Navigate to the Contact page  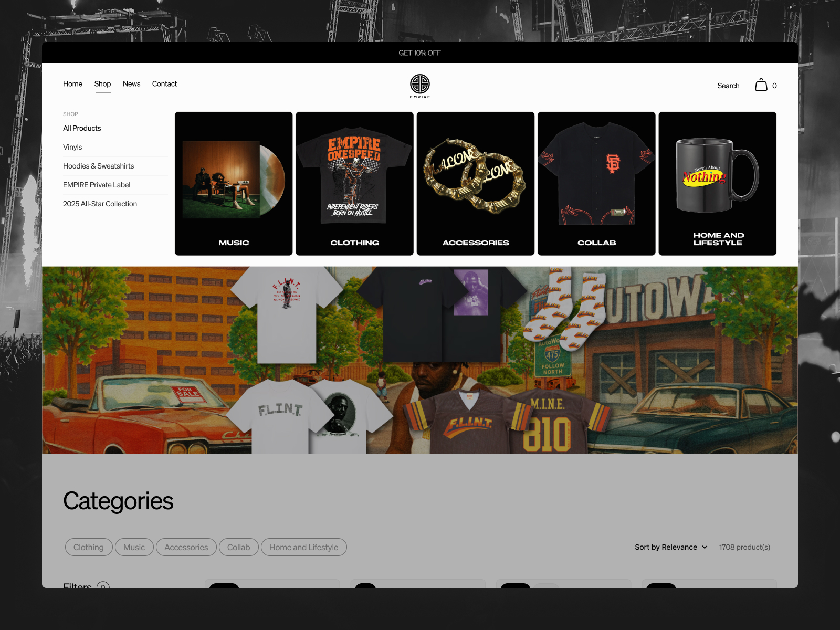pyautogui.click(x=164, y=84)
